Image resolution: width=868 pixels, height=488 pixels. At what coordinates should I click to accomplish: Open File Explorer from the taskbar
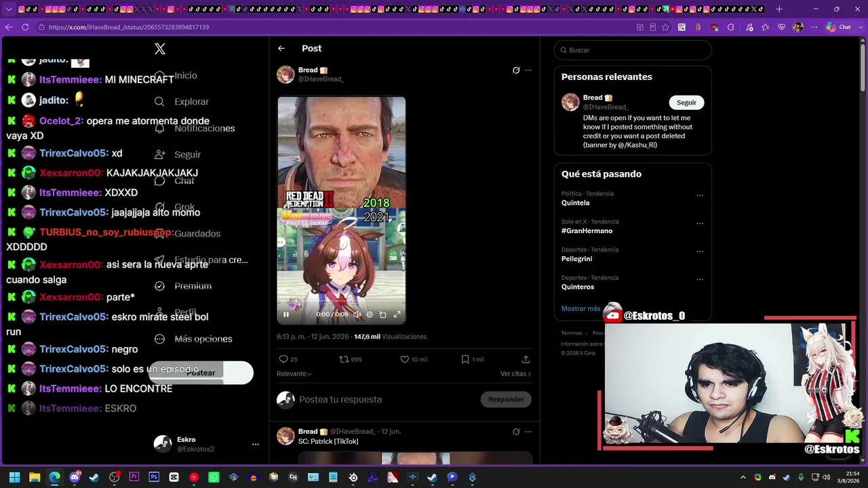coord(35,477)
